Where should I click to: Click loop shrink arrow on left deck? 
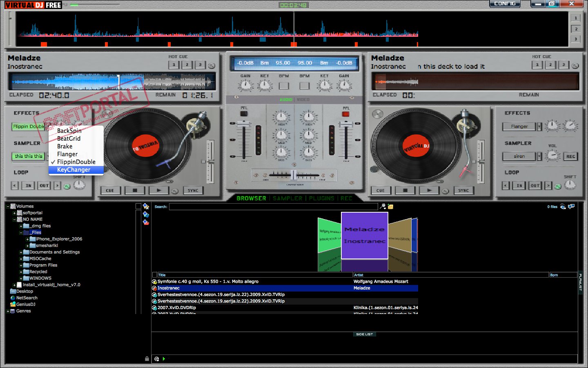(15, 186)
